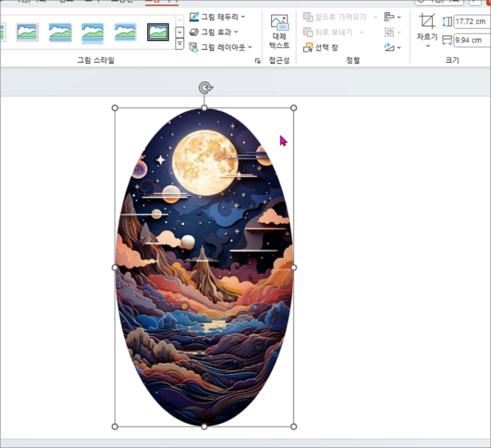Click the bottom-left corner sizing handle
This screenshot has width=491, height=448.
[115, 426]
